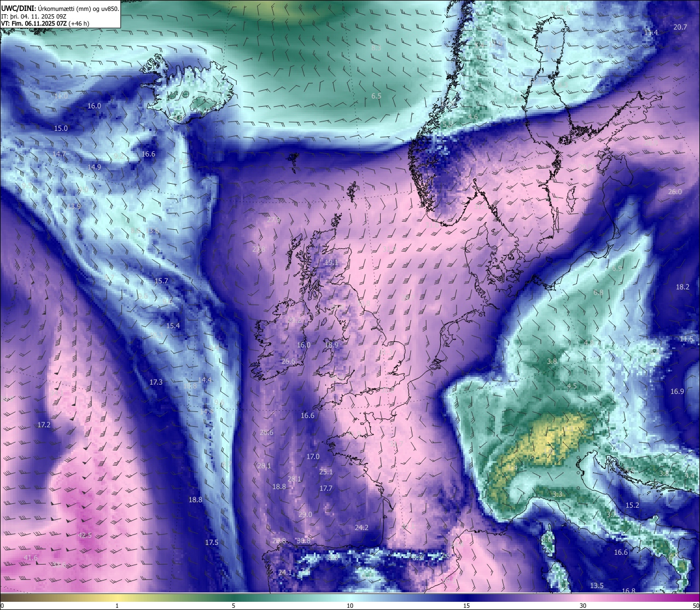Click the map value 17.0

tap(313, 457)
